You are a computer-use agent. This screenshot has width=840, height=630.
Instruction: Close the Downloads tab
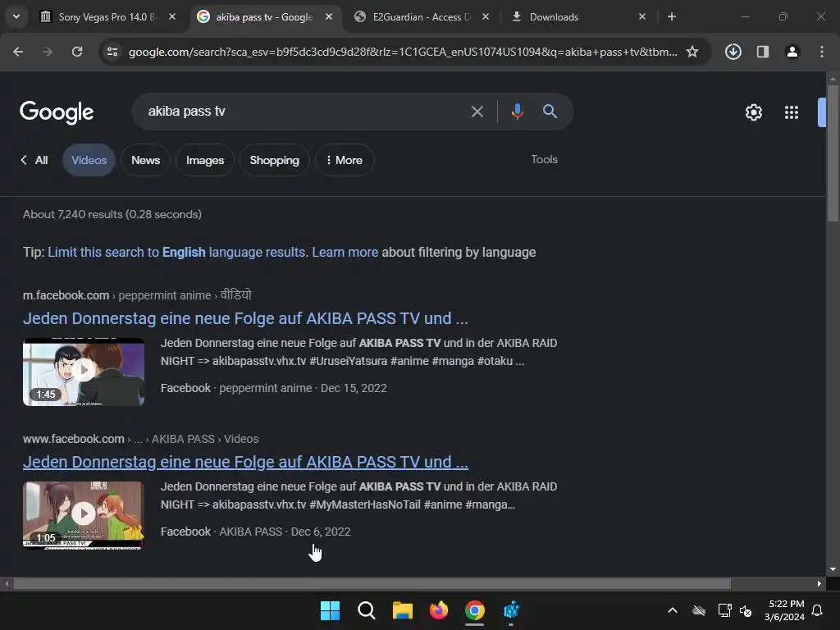[x=642, y=17]
